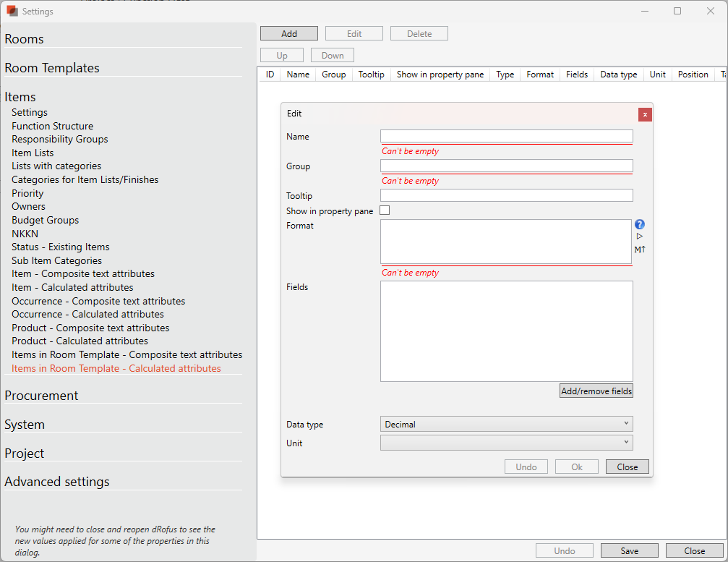Expand the Procurement section

point(41,396)
